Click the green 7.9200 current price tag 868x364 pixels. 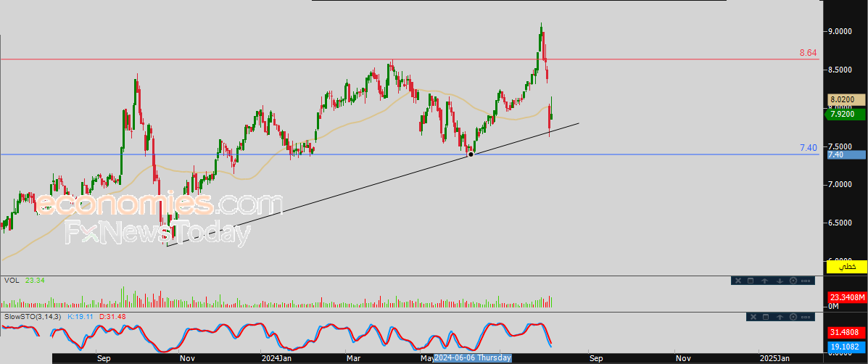(846, 115)
